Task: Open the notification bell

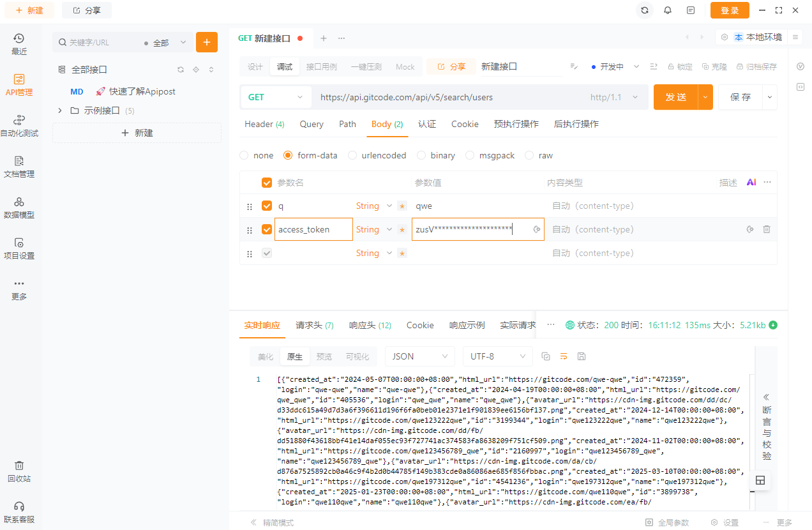Action: [668, 10]
